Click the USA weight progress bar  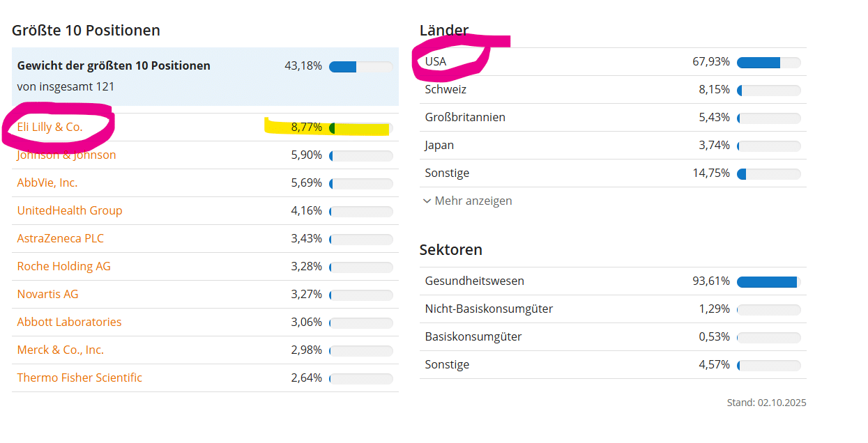coord(768,62)
